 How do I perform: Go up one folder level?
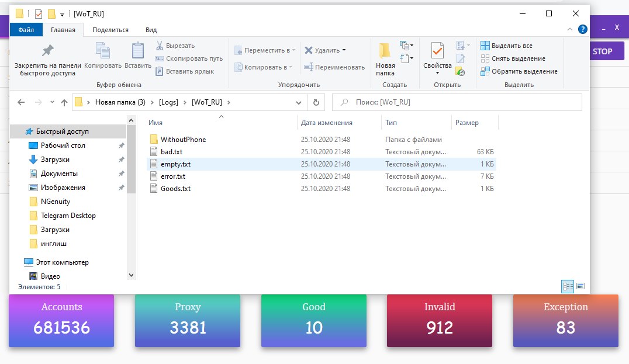coord(64,102)
